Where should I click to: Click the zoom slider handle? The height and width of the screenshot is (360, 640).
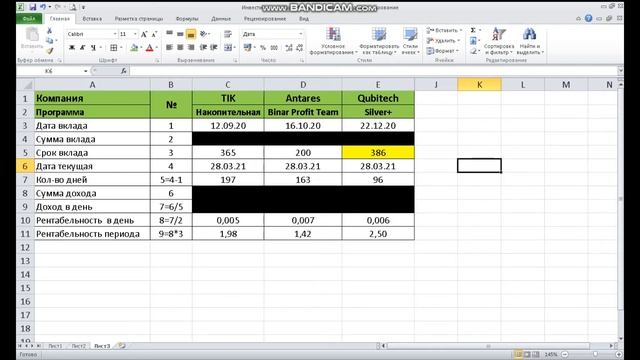click(595, 354)
